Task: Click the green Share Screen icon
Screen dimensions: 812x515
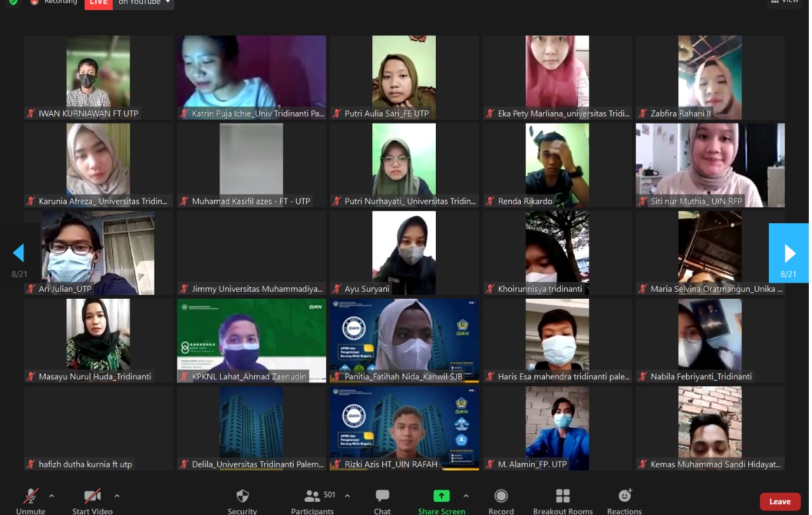Action: click(x=442, y=496)
